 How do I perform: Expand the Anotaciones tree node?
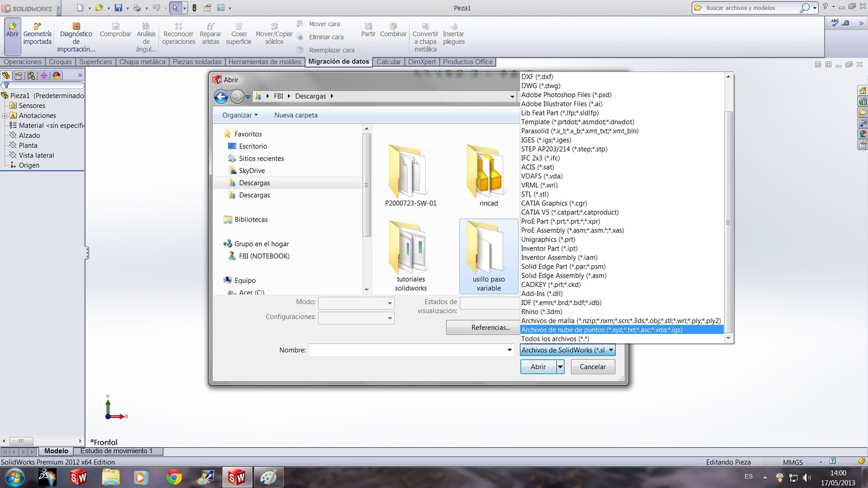[4, 115]
